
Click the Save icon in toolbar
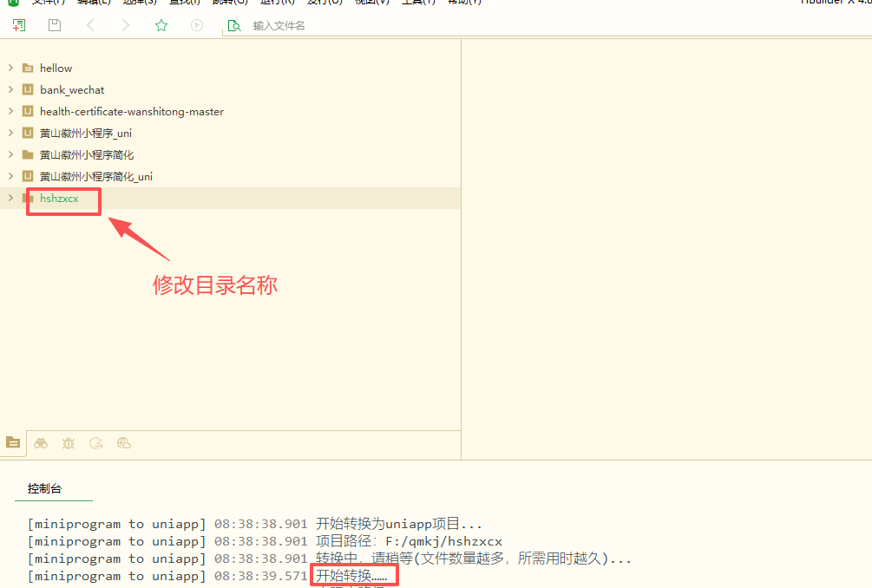coord(55,25)
